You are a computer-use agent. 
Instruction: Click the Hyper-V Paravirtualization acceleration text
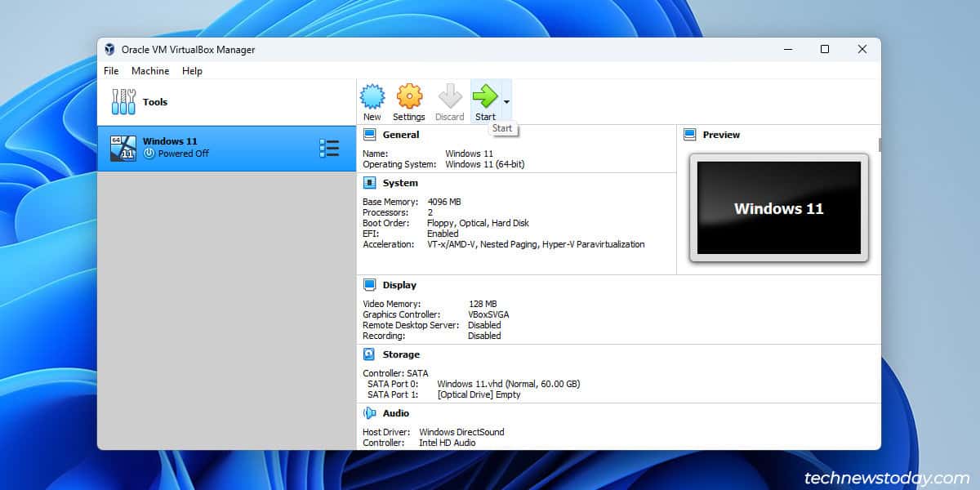(x=592, y=244)
